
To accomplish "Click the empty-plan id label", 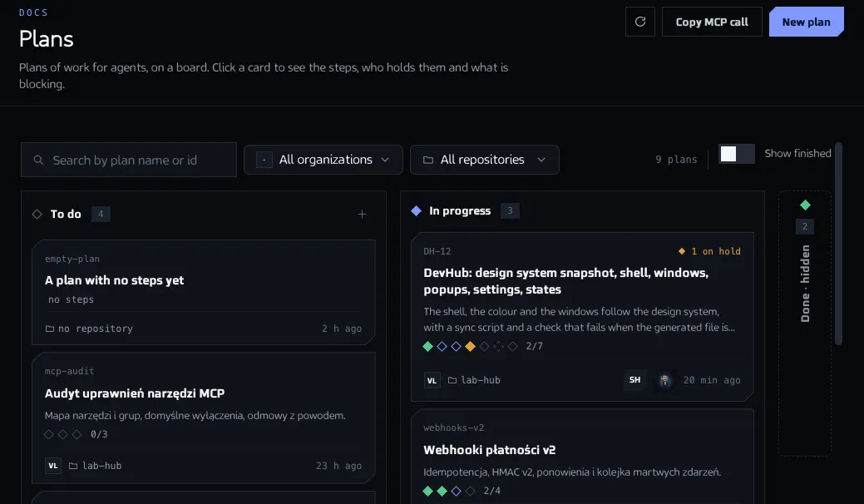I will pyautogui.click(x=72, y=259).
